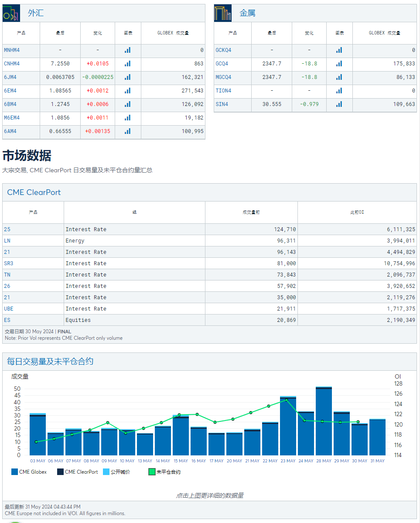Open the 外汇 section heading link
420x523 pixels.
click(x=36, y=13)
